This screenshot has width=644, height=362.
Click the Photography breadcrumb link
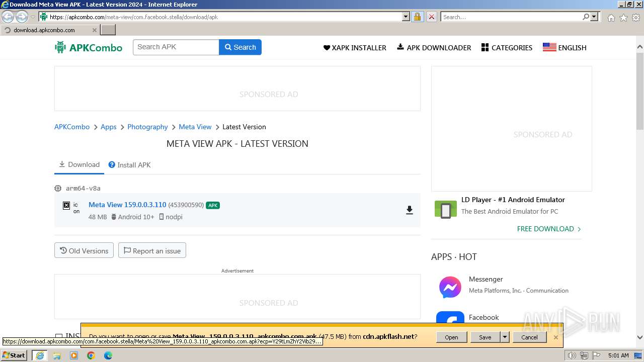point(147,127)
